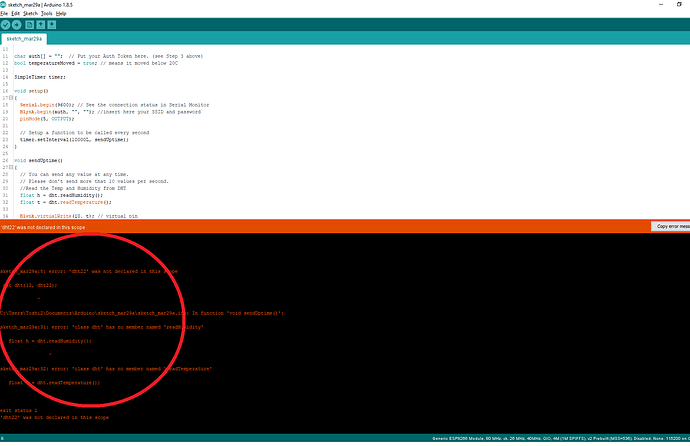Click the 'Serial.begin(9600)' code line
The image size is (690, 446).
(114, 105)
